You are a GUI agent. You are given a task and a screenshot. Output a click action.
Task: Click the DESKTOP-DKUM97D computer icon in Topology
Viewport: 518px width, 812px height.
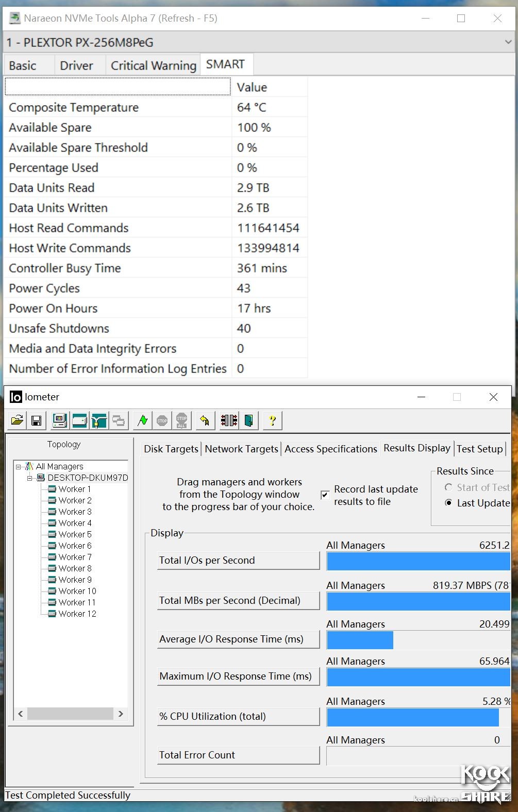[x=41, y=478]
